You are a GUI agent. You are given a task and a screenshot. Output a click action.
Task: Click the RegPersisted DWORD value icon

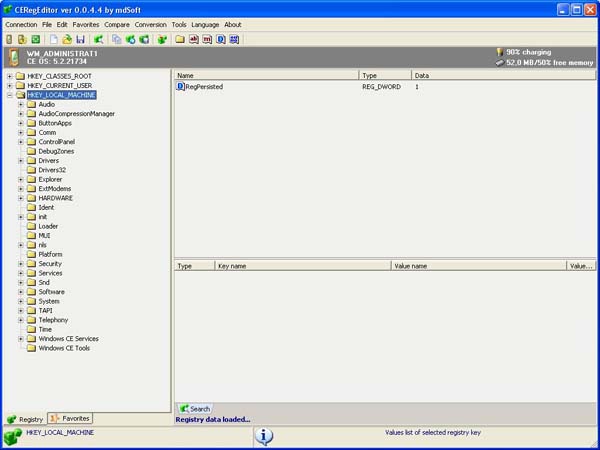point(180,87)
